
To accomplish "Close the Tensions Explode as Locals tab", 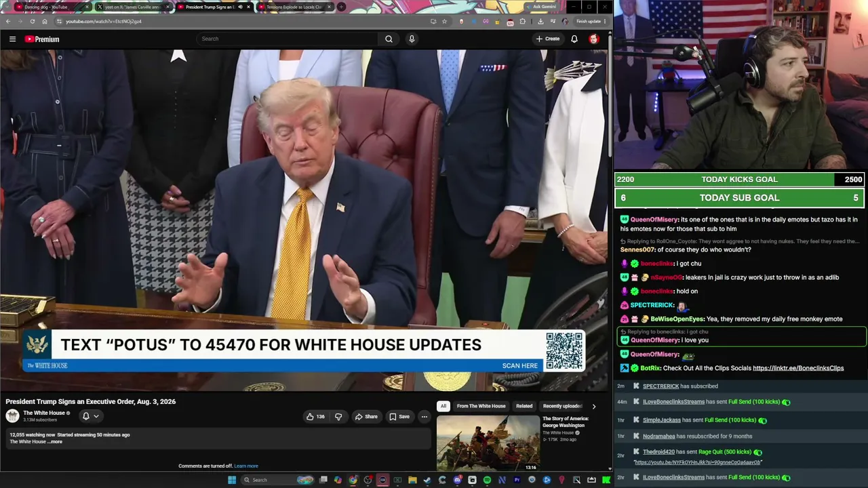I will point(330,7).
